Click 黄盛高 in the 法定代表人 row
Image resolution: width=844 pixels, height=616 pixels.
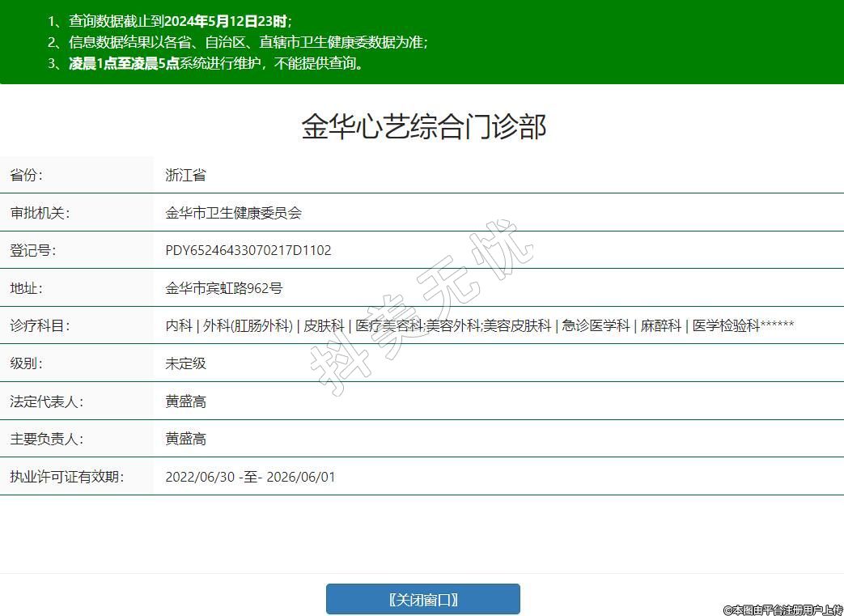pos(185,401)
